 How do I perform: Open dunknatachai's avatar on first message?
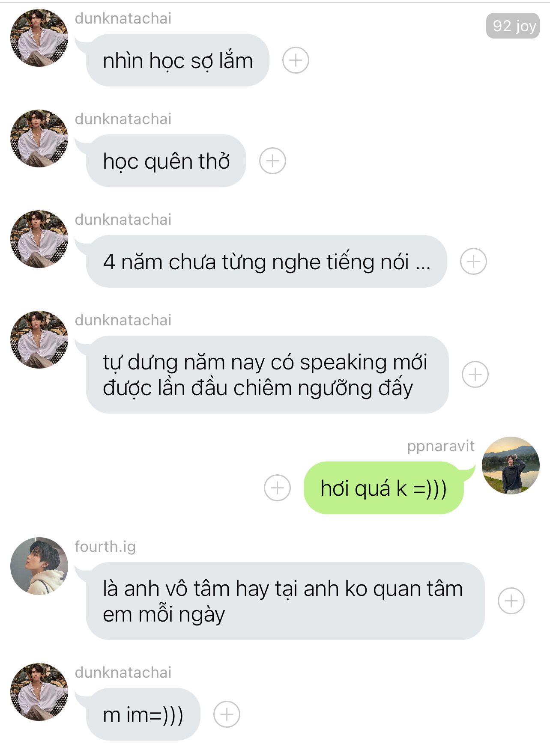(39, 38)
